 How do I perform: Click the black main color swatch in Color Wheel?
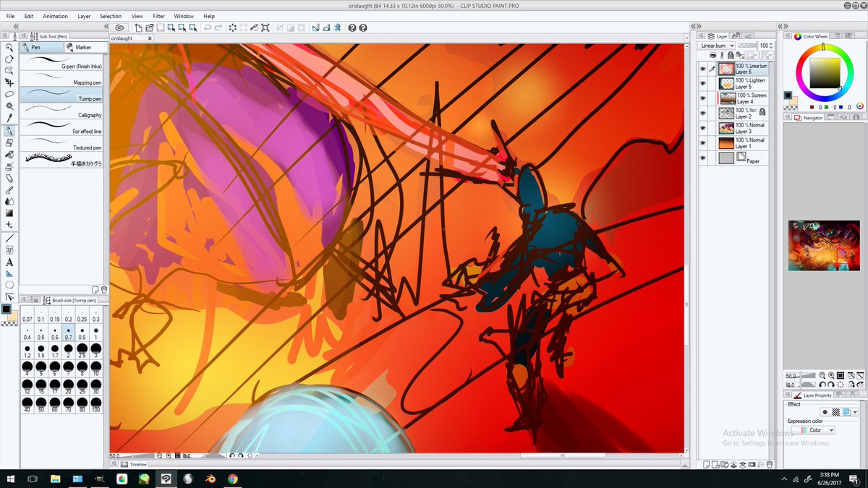point(788,95)
